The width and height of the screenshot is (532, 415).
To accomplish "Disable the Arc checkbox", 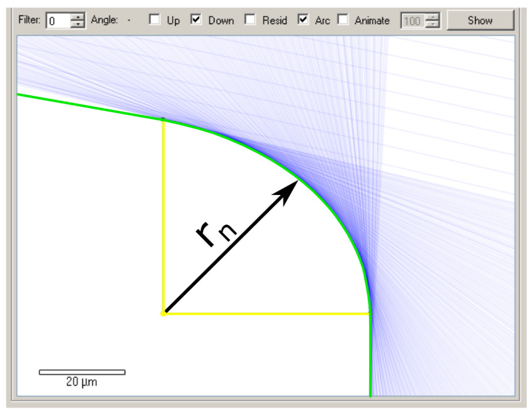I will pyautogui.click(x=303, y=20).
